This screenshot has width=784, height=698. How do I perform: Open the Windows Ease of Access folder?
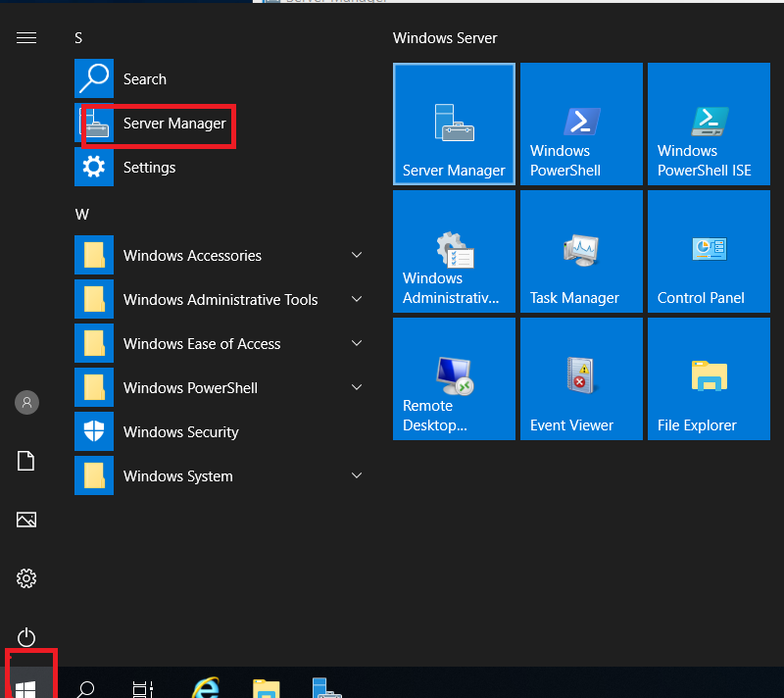pyautogui.click(x=220, y=343)
